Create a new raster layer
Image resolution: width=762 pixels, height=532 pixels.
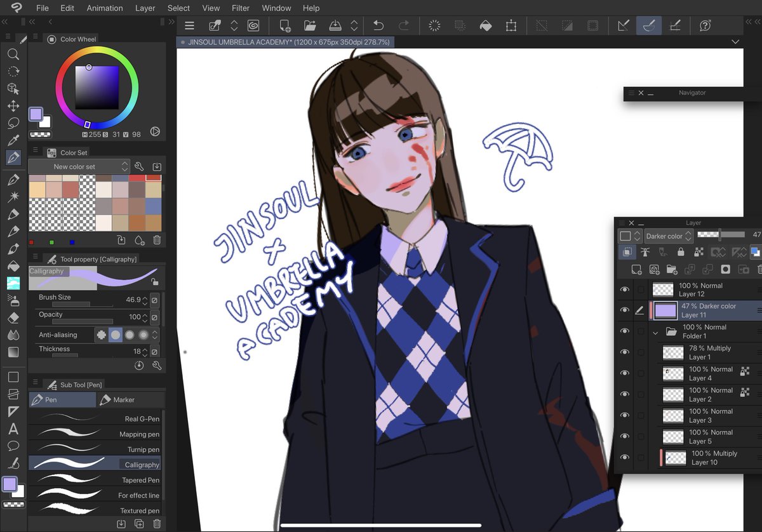click(636, 270)
